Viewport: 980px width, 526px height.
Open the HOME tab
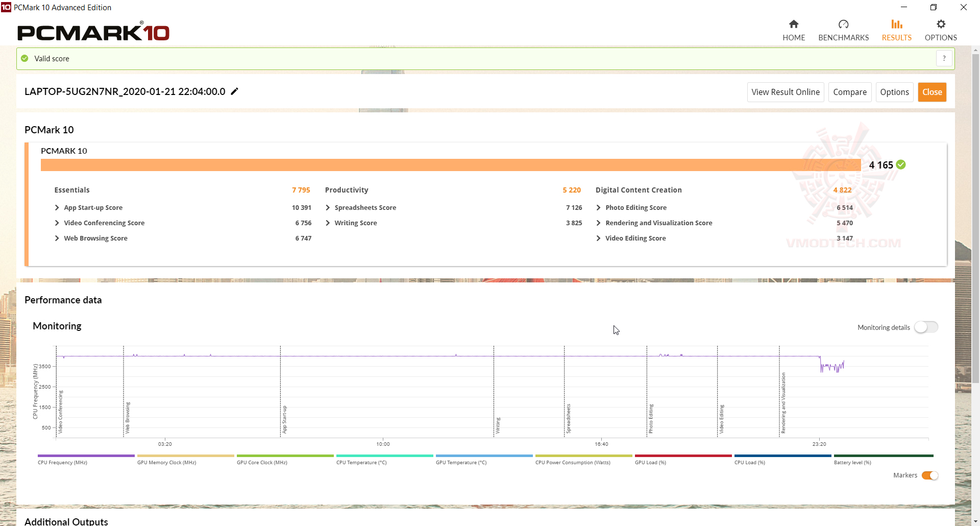click(x=794, y=31)
